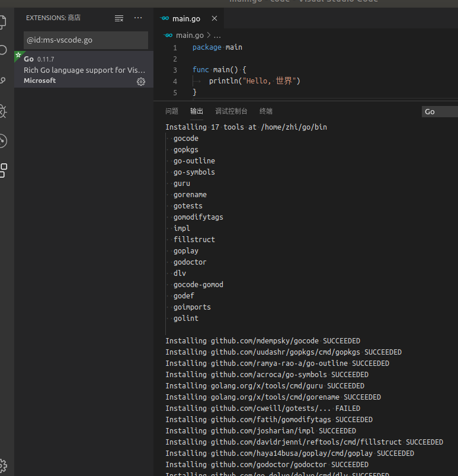Switch to the 输出 panel tab
The width and height of the screenshot is (458, 476).
click(197, 111)
